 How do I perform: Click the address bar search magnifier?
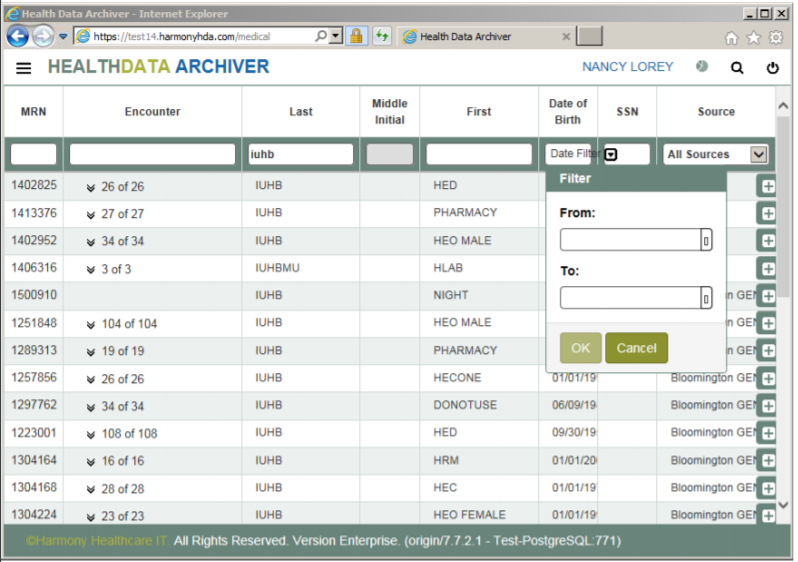coord(321,36)
